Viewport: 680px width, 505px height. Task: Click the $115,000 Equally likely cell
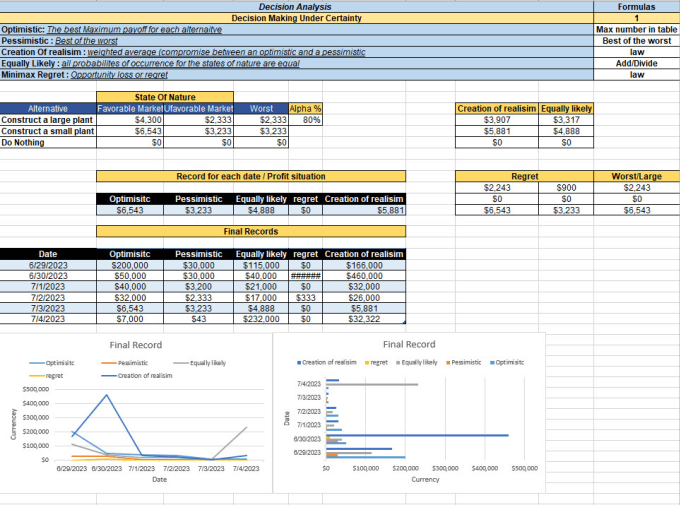click(x=261, y=265)
